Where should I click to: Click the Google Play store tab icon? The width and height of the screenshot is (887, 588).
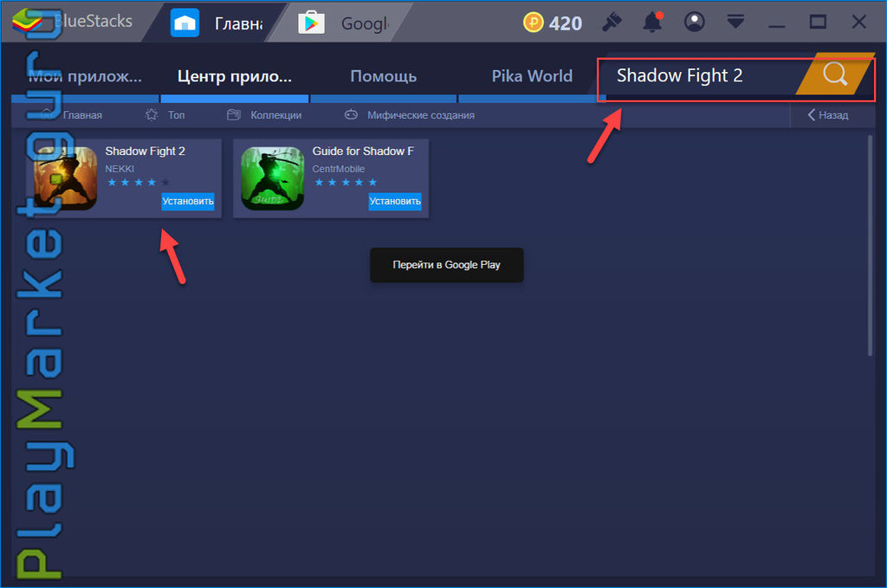(311, 23)
